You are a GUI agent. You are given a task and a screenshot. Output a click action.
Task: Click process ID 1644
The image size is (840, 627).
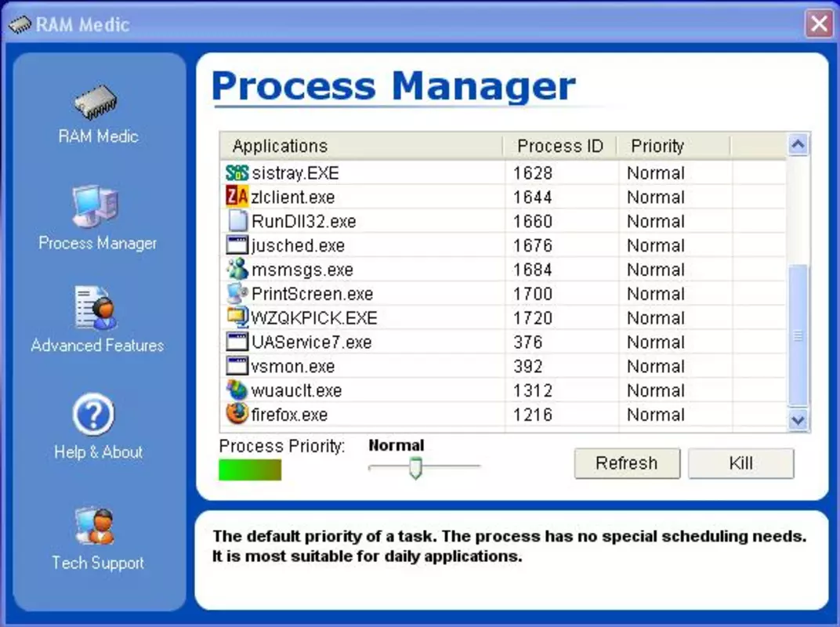click(x=533, y=198)
